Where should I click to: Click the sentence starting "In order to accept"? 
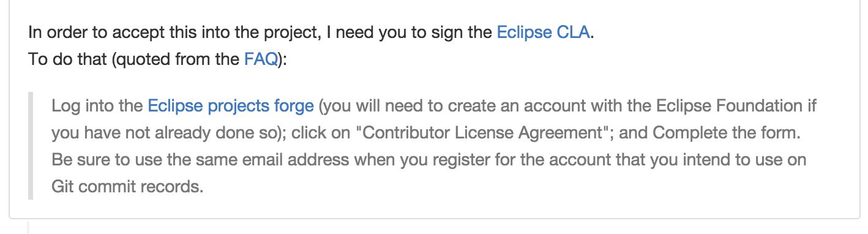pyautogui.click(x=312, y=32)
